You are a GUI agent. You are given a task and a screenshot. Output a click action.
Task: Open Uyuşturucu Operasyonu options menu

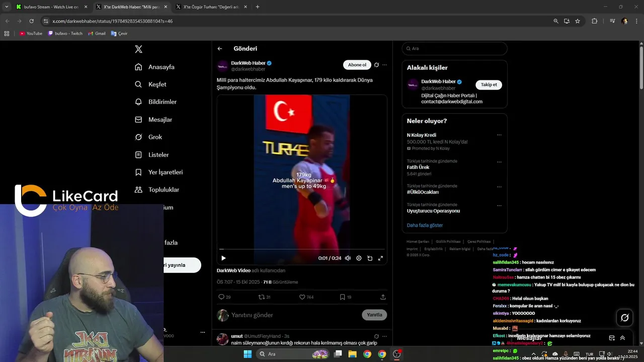tap(499, 206)
